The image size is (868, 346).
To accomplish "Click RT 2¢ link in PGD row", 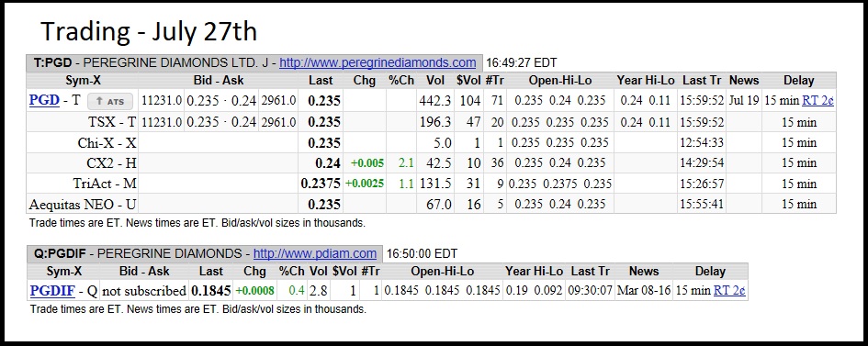I will (818, 101).
